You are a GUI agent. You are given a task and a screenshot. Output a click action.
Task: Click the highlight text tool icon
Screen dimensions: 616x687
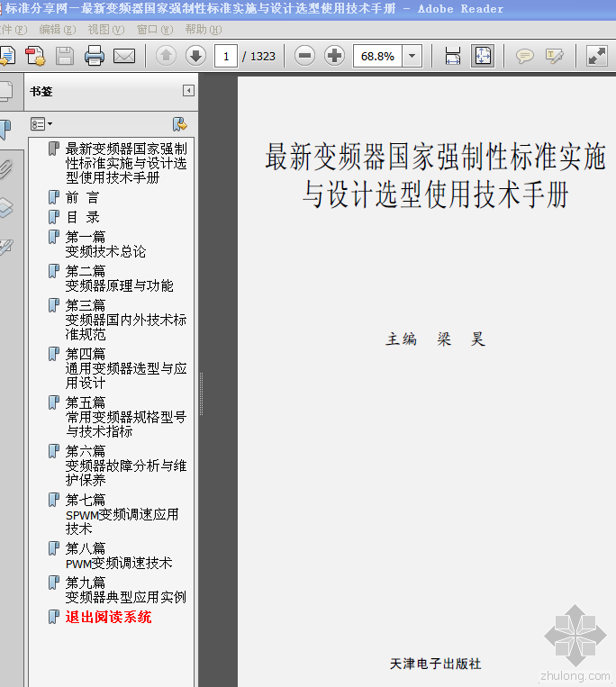554,56
